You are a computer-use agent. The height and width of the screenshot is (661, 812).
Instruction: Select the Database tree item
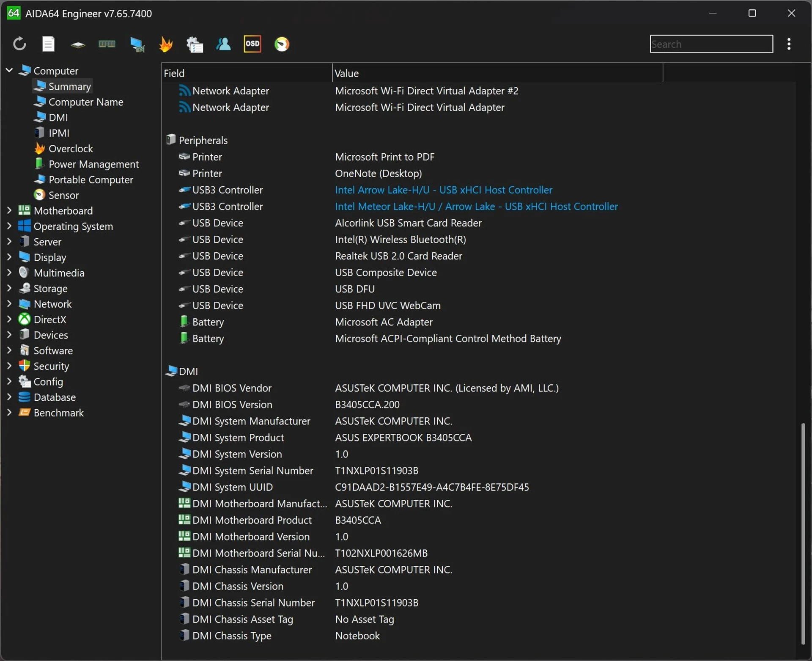click(47, 397)
